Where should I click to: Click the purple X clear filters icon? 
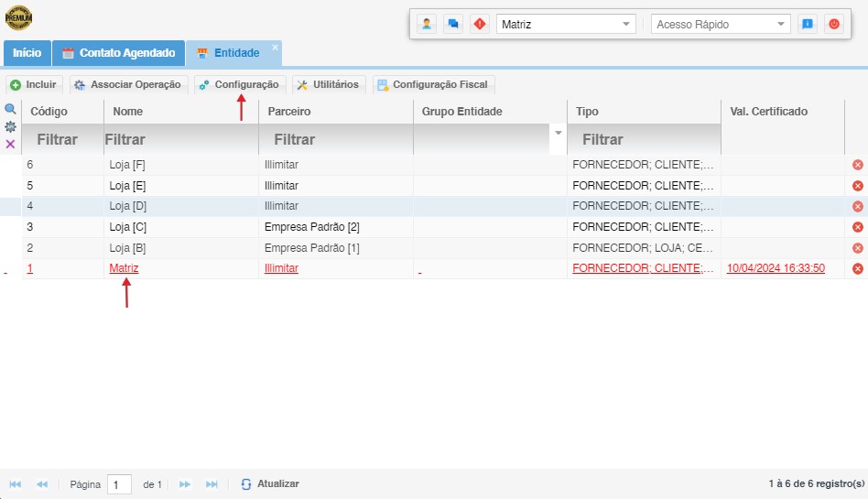(x=11, y=144)
